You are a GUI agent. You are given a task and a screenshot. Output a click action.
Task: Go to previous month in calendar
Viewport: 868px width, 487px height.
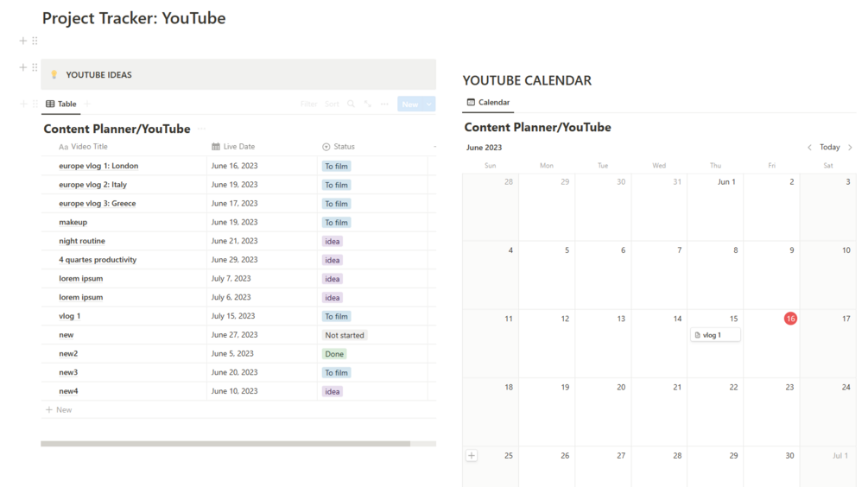(x=809, y=147)
